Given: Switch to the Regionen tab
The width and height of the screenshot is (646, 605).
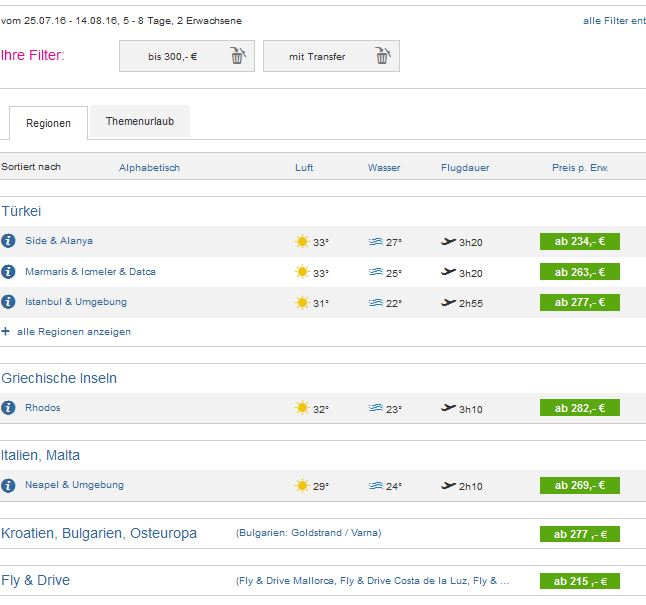Looking at the screenshot, I should [x=48, y=123].
